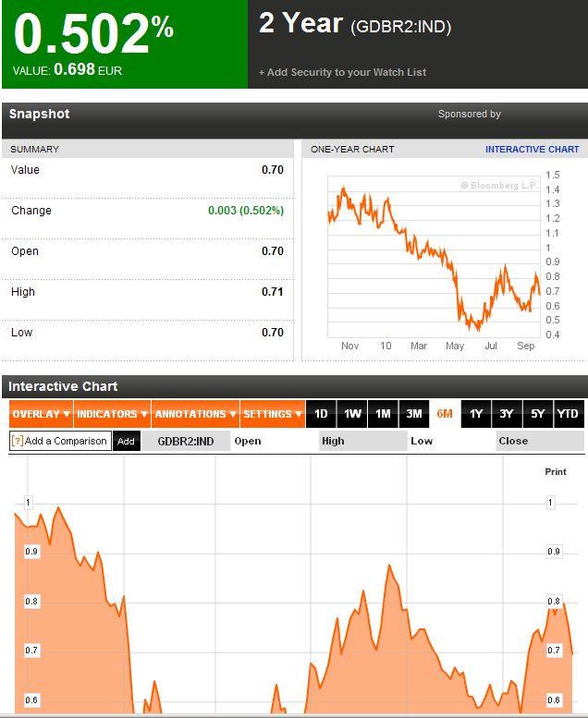Image resolution: width=588 pixels, height=718 pixels.
Task: Click the 2 Year title text
Action: [300, 23]
